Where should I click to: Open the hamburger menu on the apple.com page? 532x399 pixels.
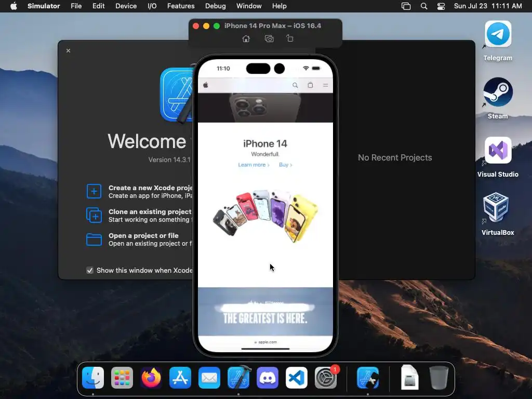pos(325,85)
